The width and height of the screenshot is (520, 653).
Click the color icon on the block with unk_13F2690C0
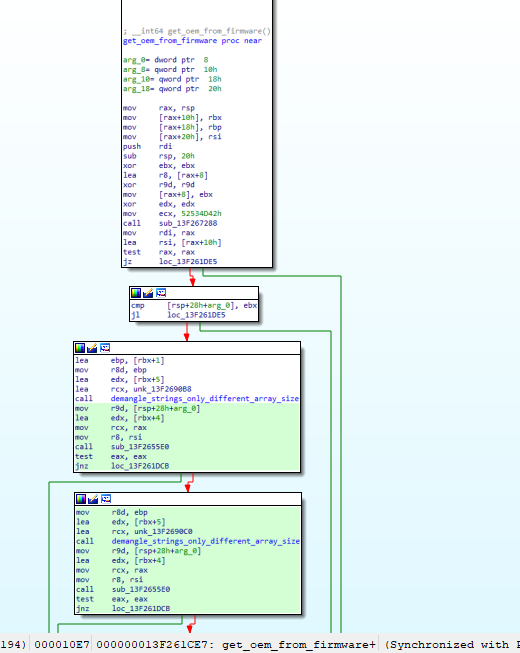pyautogui.click(x=81, y=499)
